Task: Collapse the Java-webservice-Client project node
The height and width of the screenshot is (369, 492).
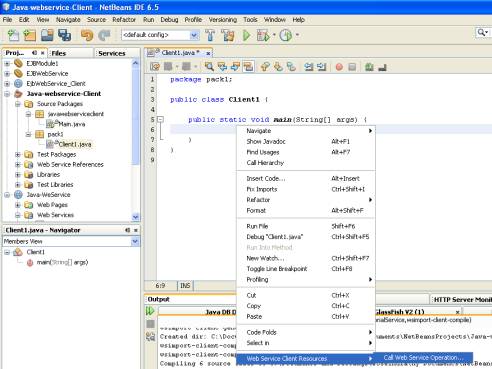Action: click(x=7, y=94)
